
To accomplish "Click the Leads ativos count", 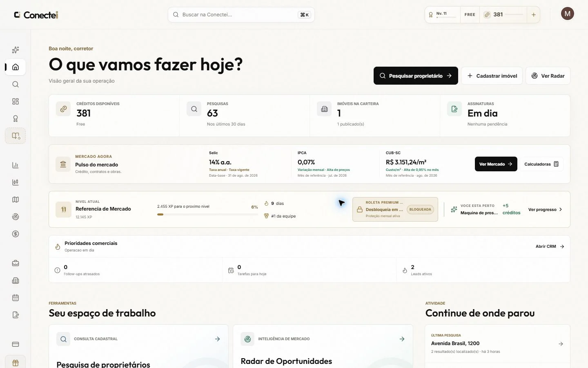I will pos(412,267).
